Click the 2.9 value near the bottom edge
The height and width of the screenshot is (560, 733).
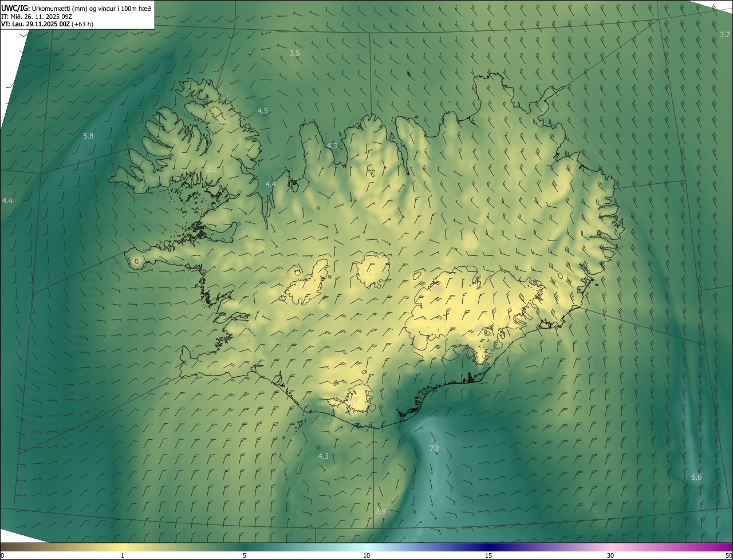pyautogui.click(x=380, y=511)
